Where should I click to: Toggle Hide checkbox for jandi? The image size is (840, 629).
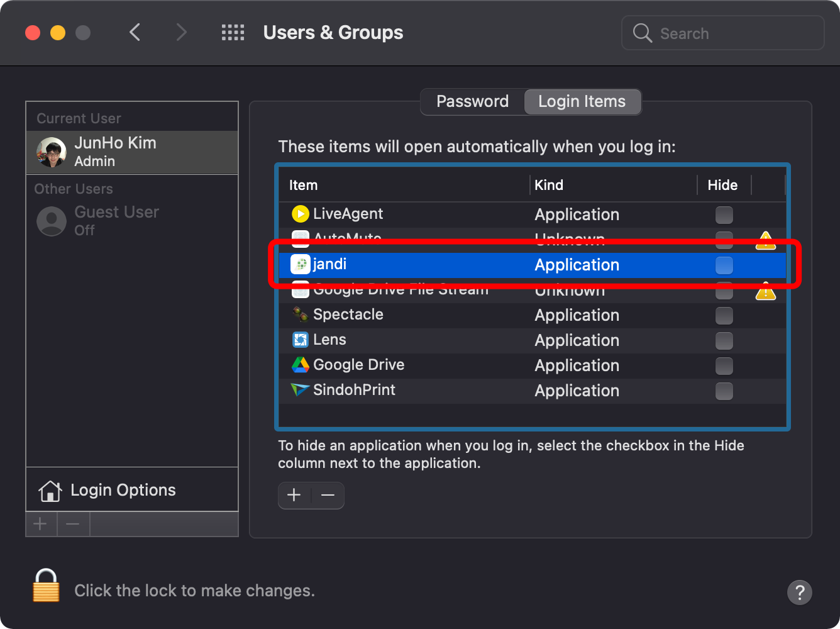coord(724,265)
